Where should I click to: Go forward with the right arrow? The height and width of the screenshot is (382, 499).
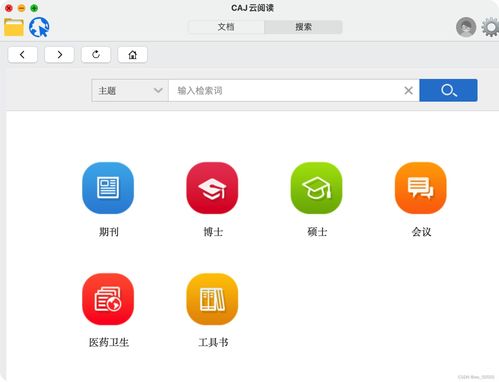(59, 55)
